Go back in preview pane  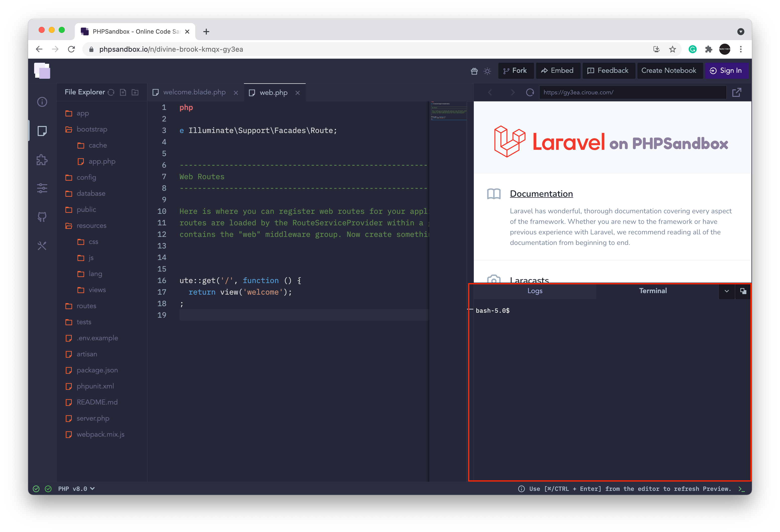pos(490,92)
